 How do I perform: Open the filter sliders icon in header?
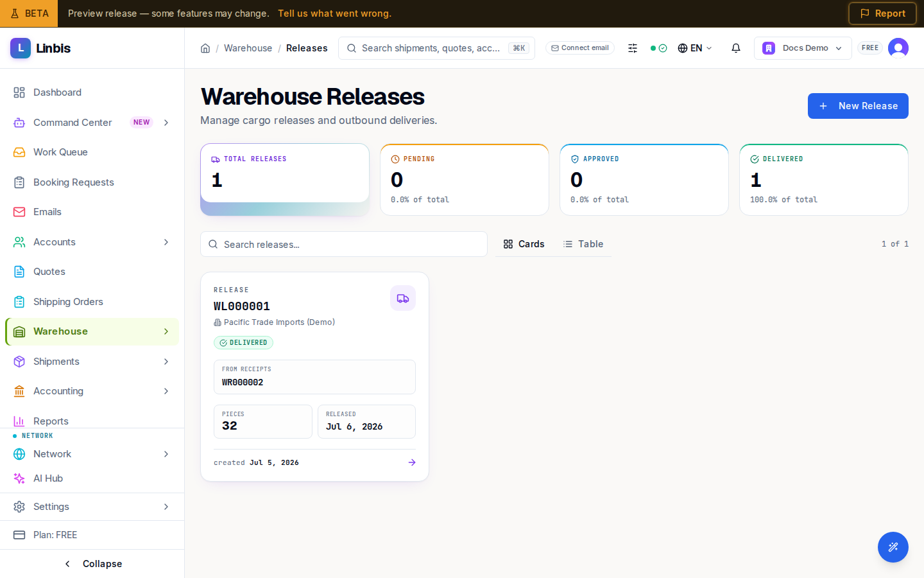(x=633, y=48)
